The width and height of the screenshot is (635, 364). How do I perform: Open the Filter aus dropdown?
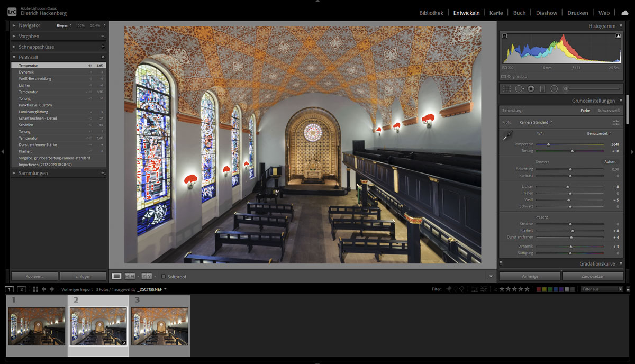tap(602, 289)
